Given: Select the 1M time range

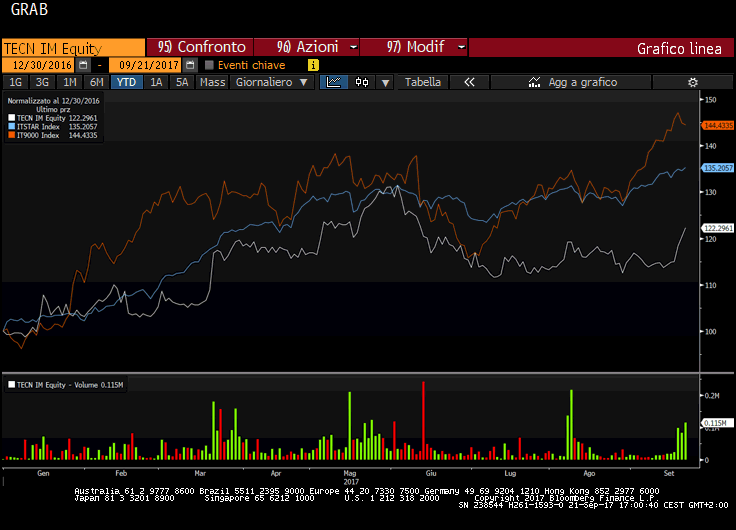Looking at the screenshot, I should coord(69,82).
